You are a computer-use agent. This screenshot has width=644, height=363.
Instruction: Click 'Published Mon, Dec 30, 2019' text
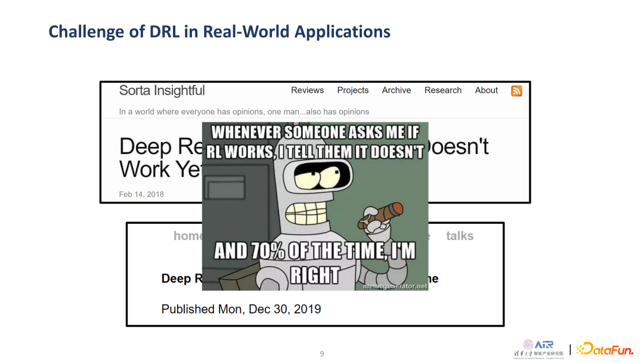[241, 309]
